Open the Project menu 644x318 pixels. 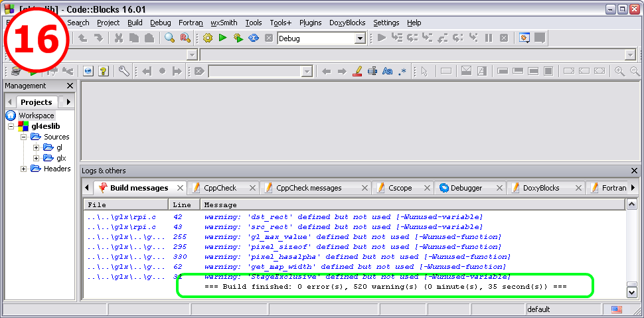(108, 23)
